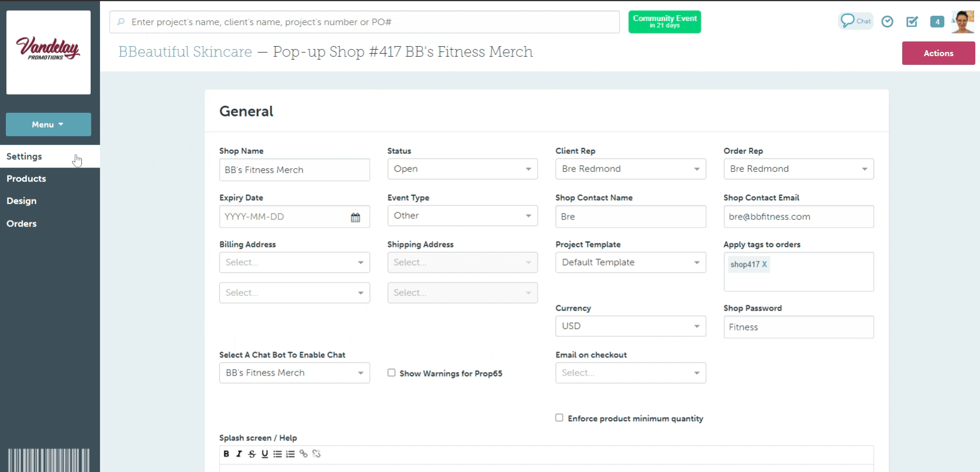Remove the shop417 tag
The height and width of the screenshot is (472, 980).
pos(764,264)
